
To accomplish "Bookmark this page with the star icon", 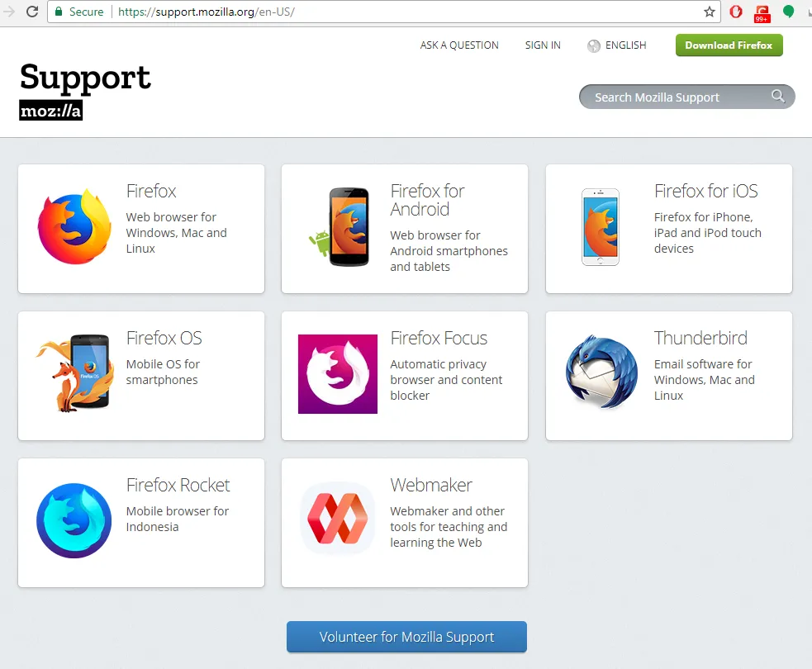I will pos(709,12).
